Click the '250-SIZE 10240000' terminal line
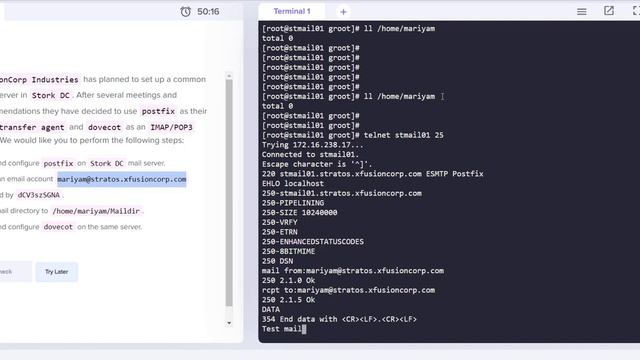The height and width of the screenshot is (360, 640). tap(299, 213)
